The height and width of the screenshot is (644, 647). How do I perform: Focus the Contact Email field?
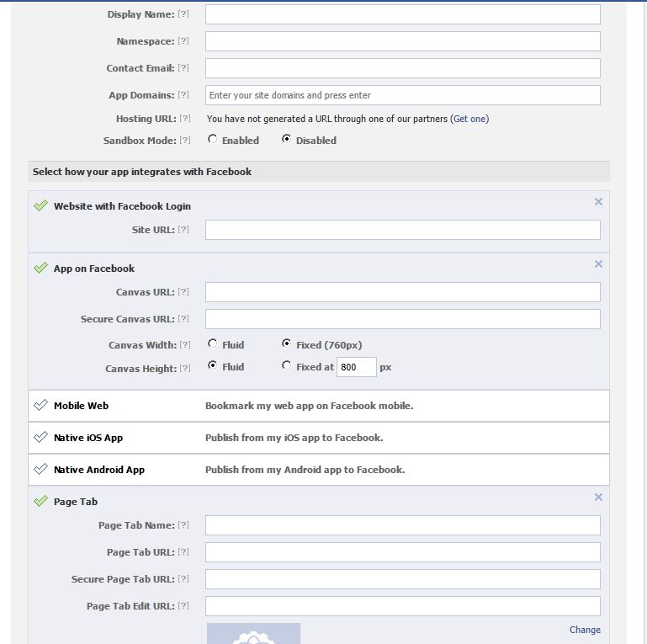click(x=403, y=68)
